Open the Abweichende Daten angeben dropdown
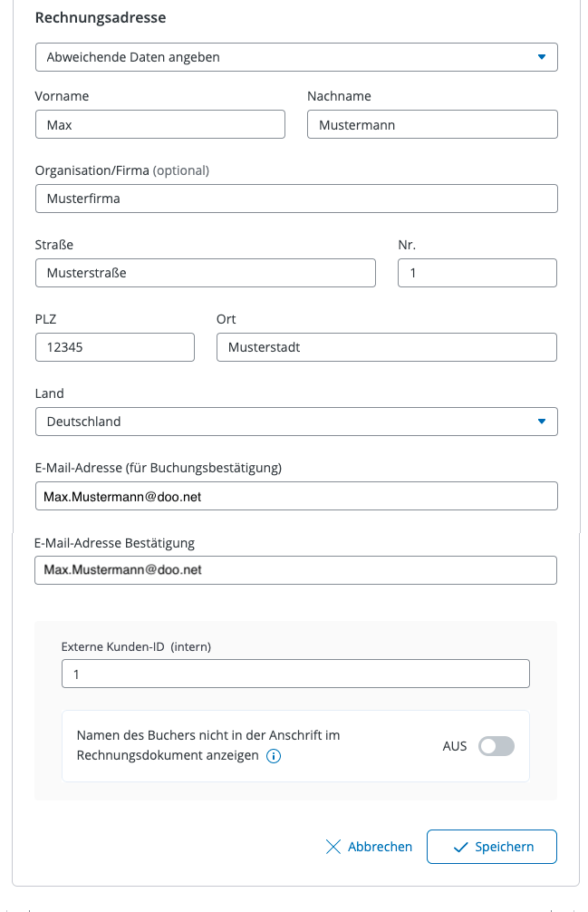The width and height of the screenshot is (588, 912). (x=295, y=57)
